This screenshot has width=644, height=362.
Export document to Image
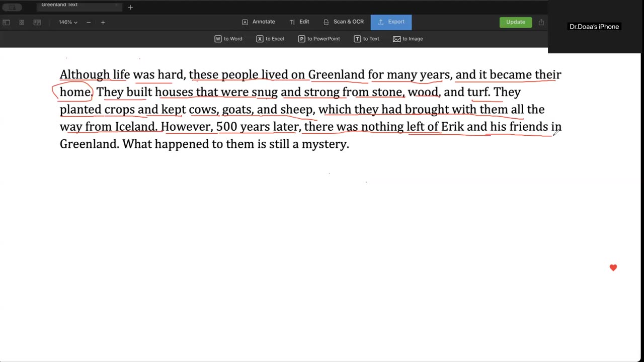pos(408,39)
